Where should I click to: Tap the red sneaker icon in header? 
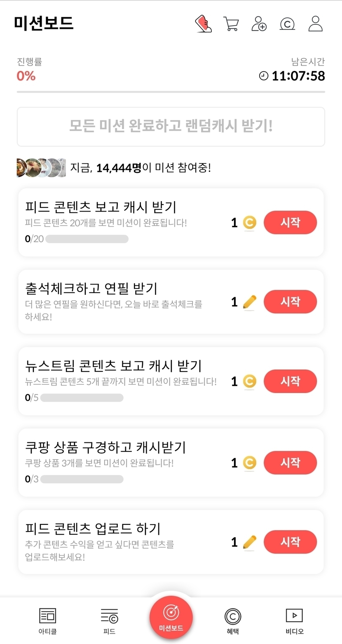pos(203,24)
